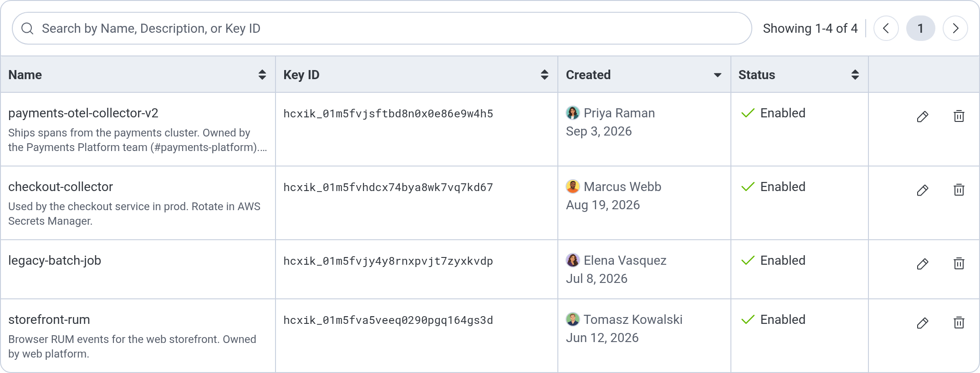Select key ID hcxik_01m5fvjy4y8rnxpvjt7zyxkvdp
980x373 pixels.
pyautogui.click(x=388, y=261)
